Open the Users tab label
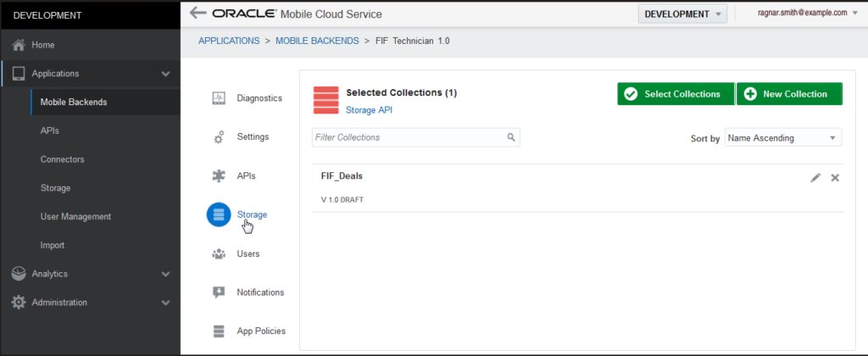 [248, 254]
